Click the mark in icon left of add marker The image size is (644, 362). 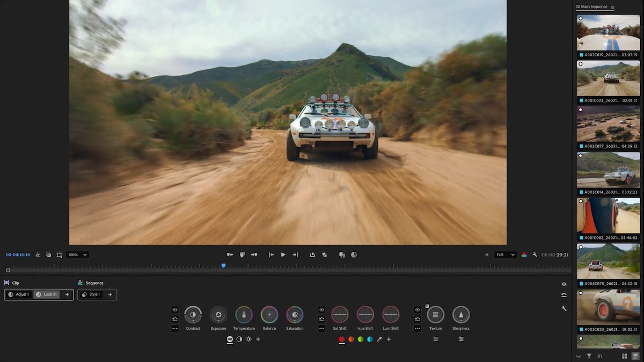[230, 255]
